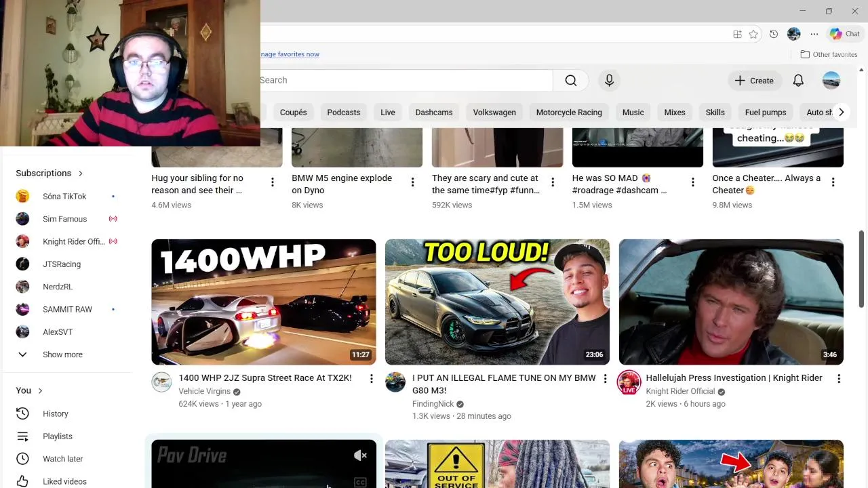Open browser history clock icon
The image size is (868, 488).
tap(774, 34)
